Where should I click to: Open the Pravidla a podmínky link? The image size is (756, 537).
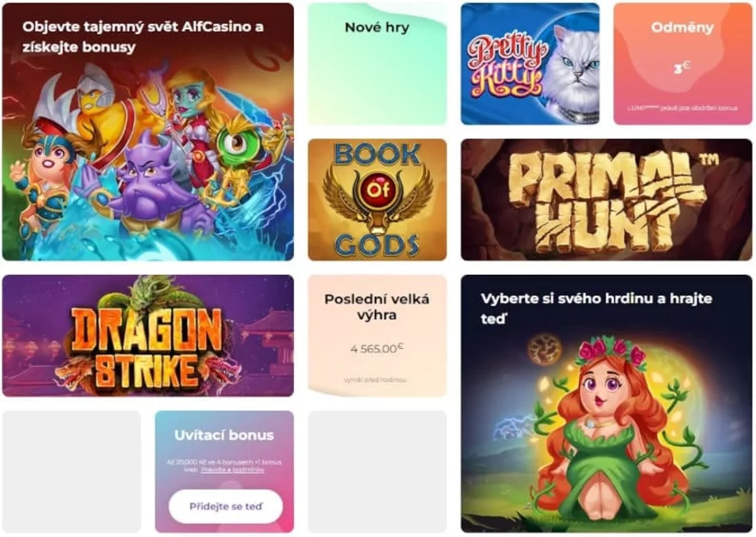(x=233, y=469)
